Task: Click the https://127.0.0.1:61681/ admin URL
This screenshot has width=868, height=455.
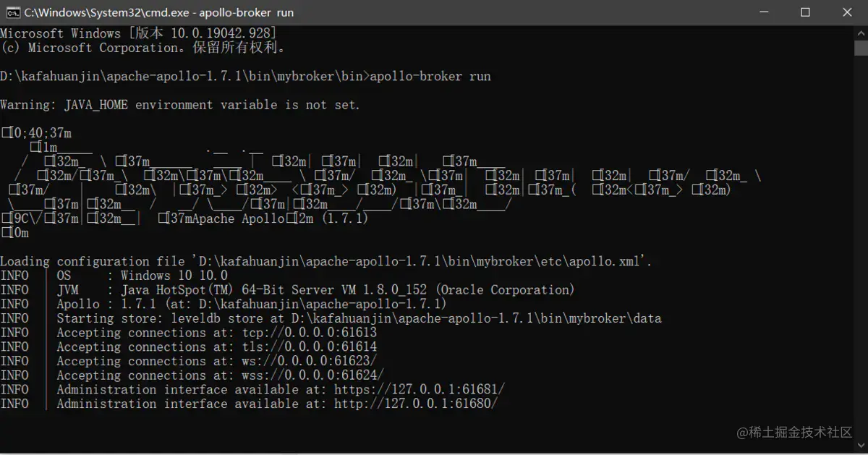Action: (419, 390)
